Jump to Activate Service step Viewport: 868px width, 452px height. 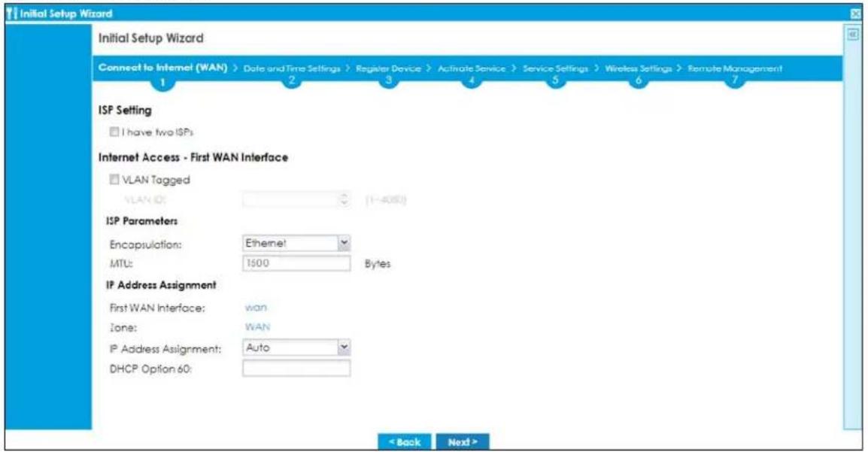[x=471, y=68]
